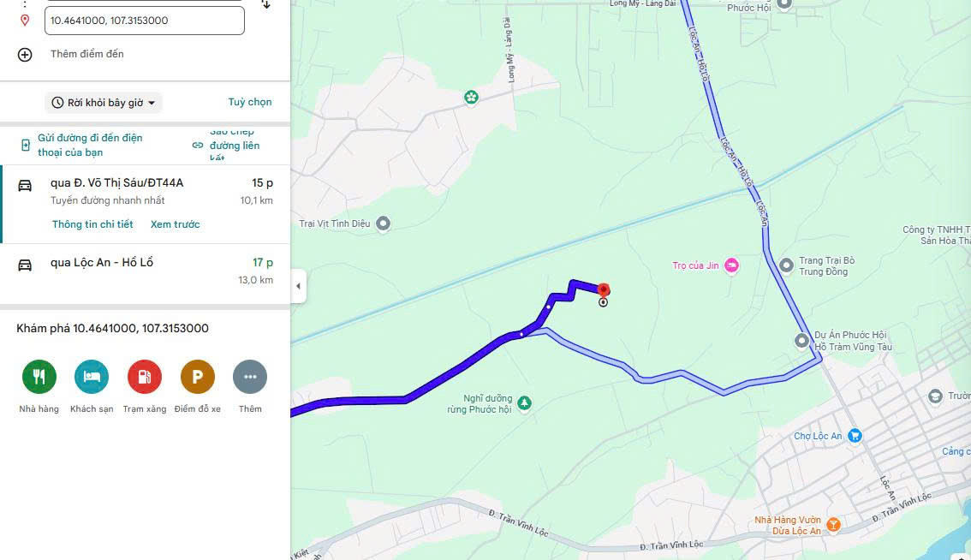Swap start and destination arrows icon

pyautogui.click(x=265, y=4)
